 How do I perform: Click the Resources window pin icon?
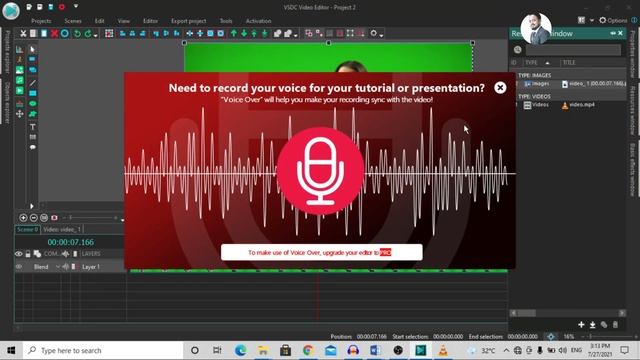[x=613, y=33]
